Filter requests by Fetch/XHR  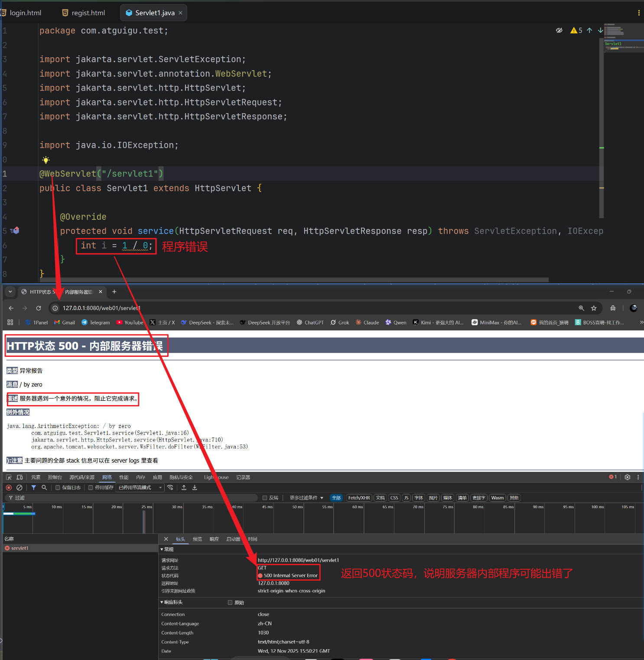click(x=359, y=498)
